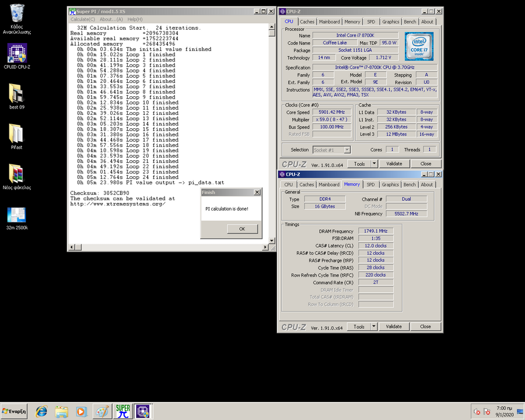
Task: Click scroll right arrow in Super PI
Action: pyautogui.click(x=265, y=247)
